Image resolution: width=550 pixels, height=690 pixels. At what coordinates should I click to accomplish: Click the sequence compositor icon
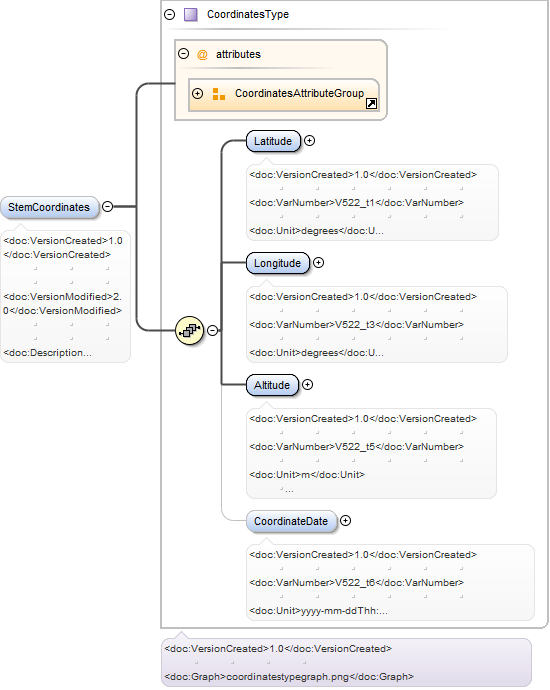[x=190, y=330]
